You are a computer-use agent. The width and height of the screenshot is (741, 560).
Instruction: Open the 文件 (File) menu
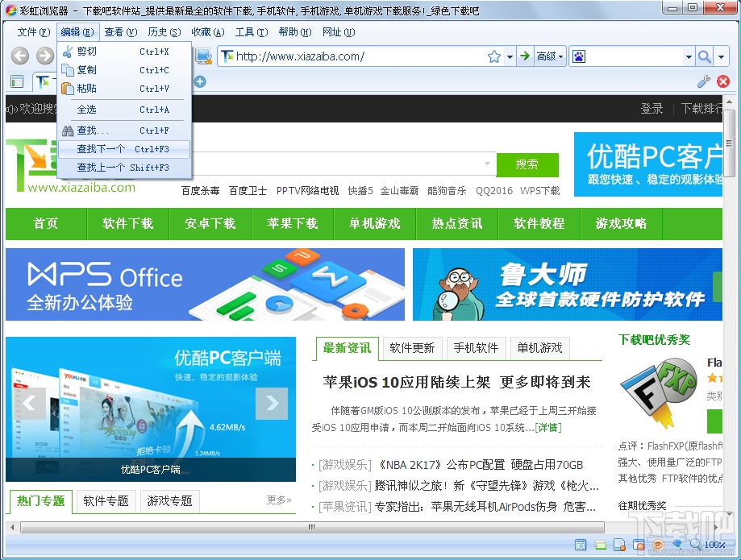34,32
